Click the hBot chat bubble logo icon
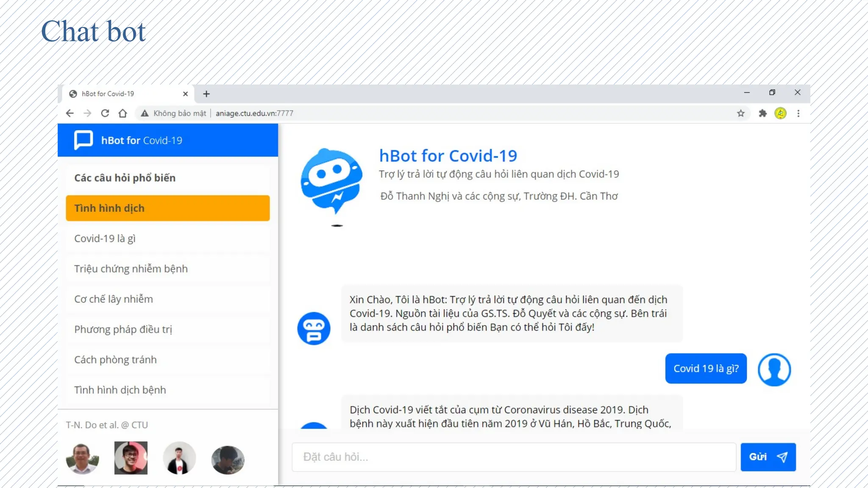 click(83, 140)
